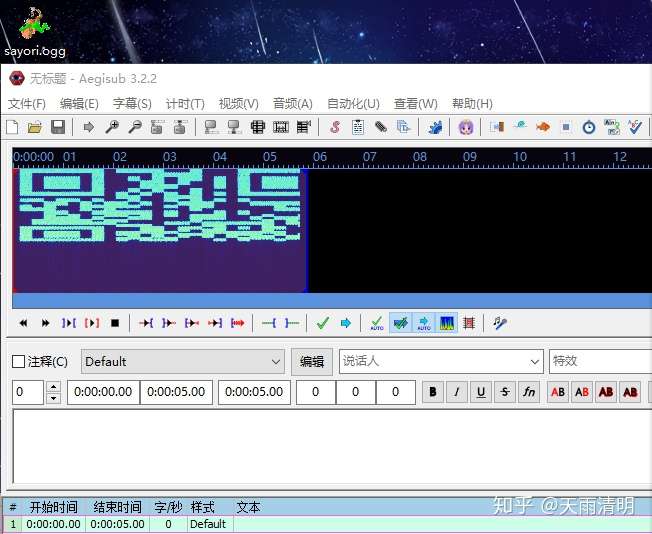
Task: Apply underline with the U button
Action: (x=481, y=392)
